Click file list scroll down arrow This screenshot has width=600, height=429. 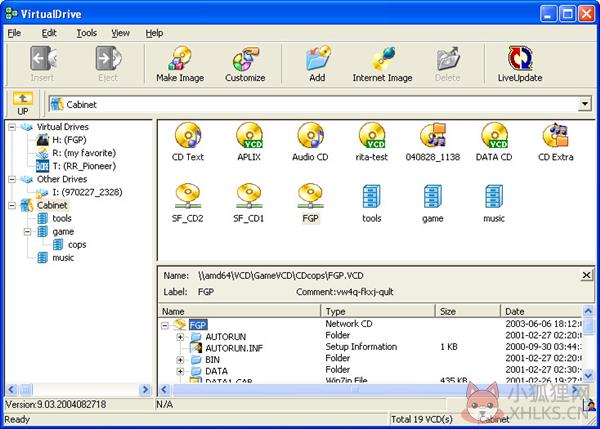click(x=588, y=375)
